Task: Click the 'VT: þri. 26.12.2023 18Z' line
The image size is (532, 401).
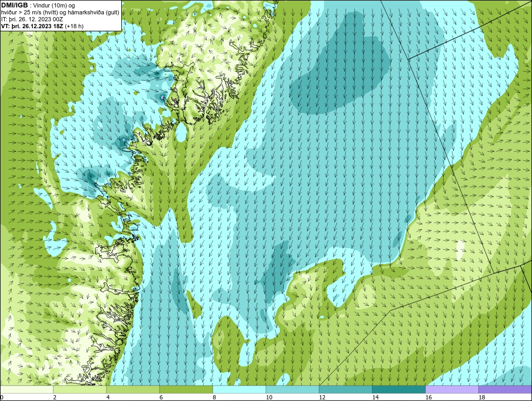Action: click(x=31, y=26)
